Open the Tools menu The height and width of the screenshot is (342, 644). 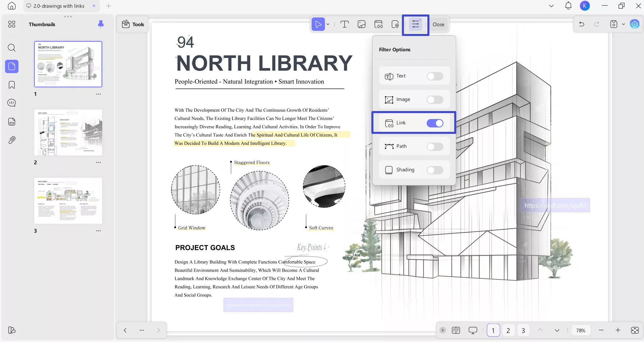(133, 24)
